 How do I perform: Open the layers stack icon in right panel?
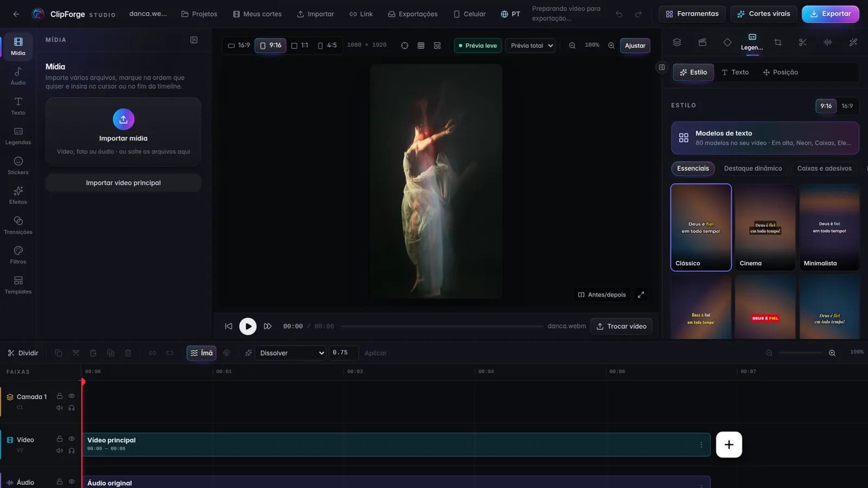click(677, 42)
